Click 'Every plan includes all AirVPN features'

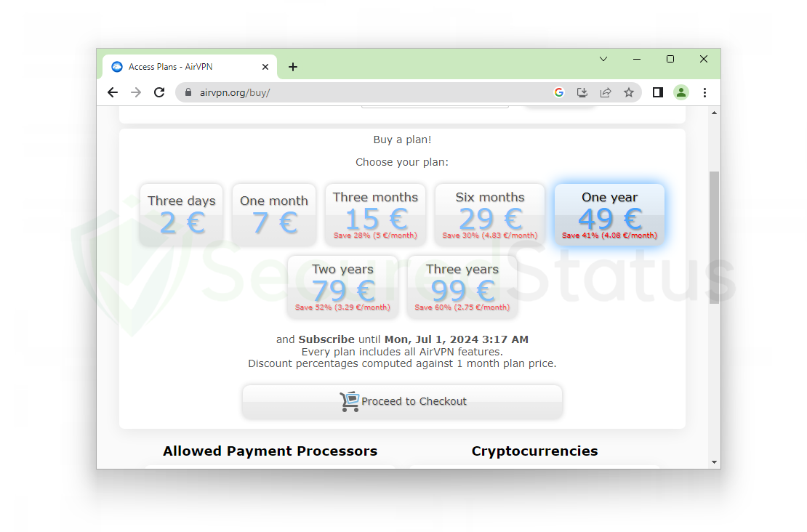pyautogui.click(x=402, y=352)
